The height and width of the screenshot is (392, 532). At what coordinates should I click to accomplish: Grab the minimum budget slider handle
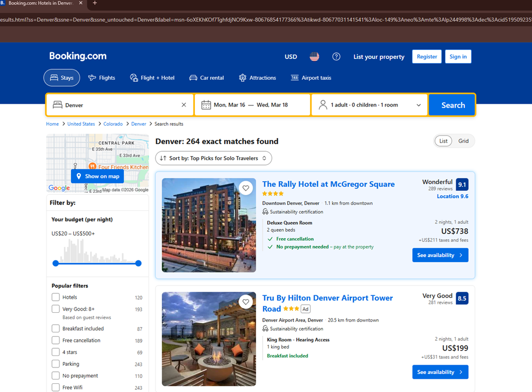click(x=56, y=263)
